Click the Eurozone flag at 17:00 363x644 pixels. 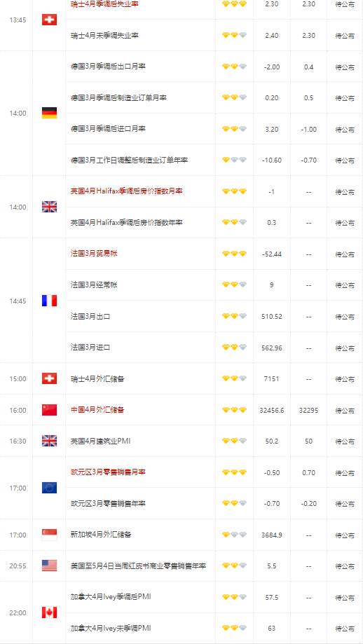click(49, 488)
